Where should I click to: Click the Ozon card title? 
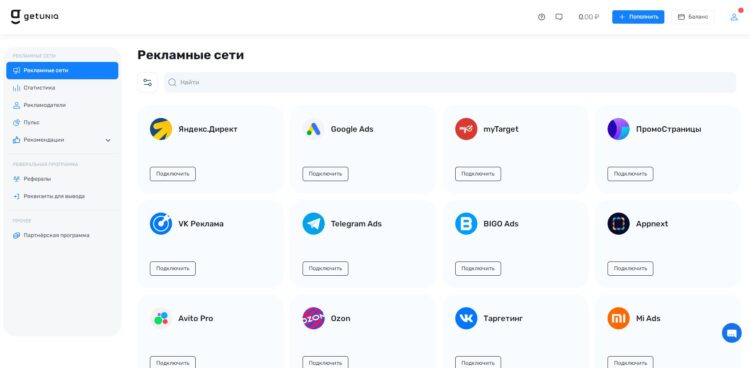pos(341,318)
